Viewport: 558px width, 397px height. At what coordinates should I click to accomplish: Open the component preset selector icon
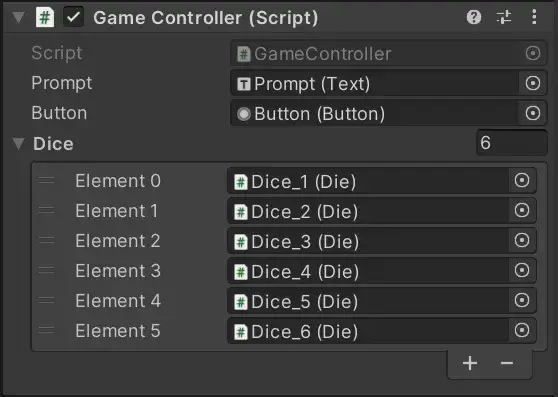pos(504,17)
